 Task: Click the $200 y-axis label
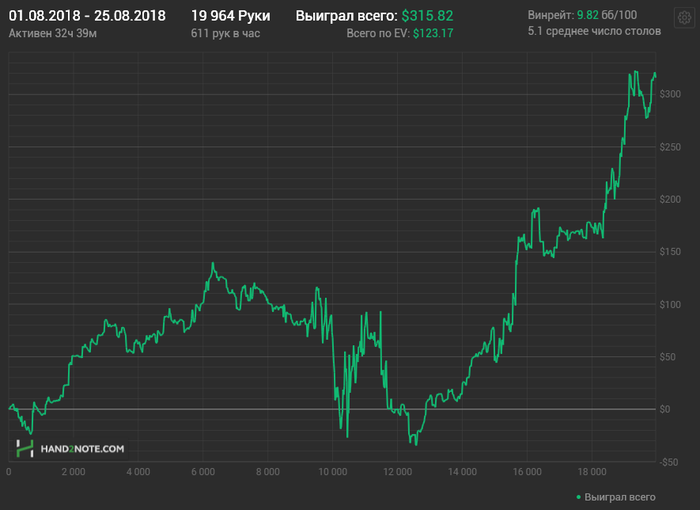coord(670,199)
